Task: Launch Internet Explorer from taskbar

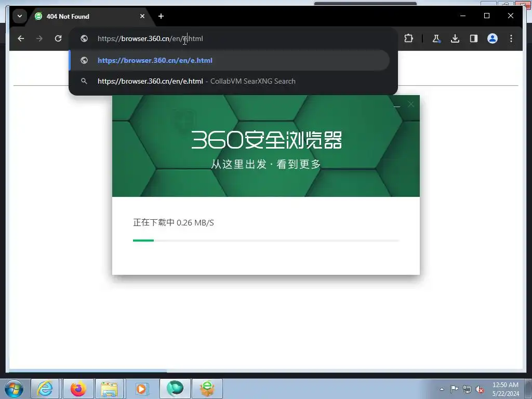Action: 45,389
